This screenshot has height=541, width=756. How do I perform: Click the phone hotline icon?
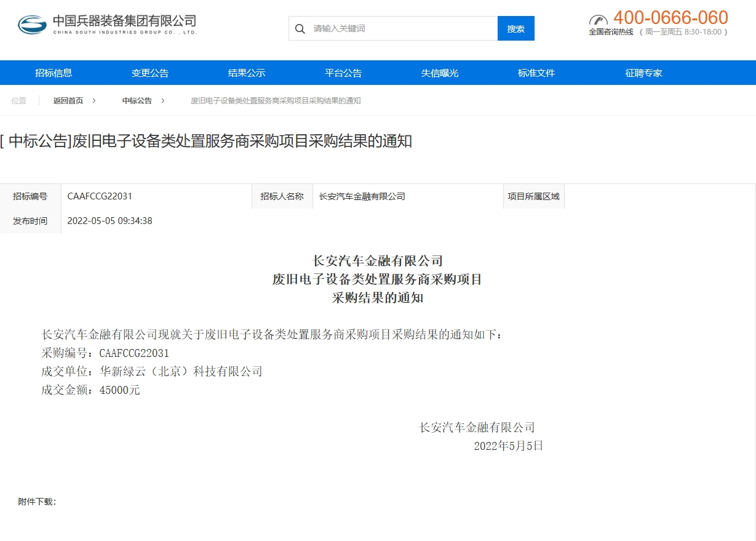pos(599,20)
